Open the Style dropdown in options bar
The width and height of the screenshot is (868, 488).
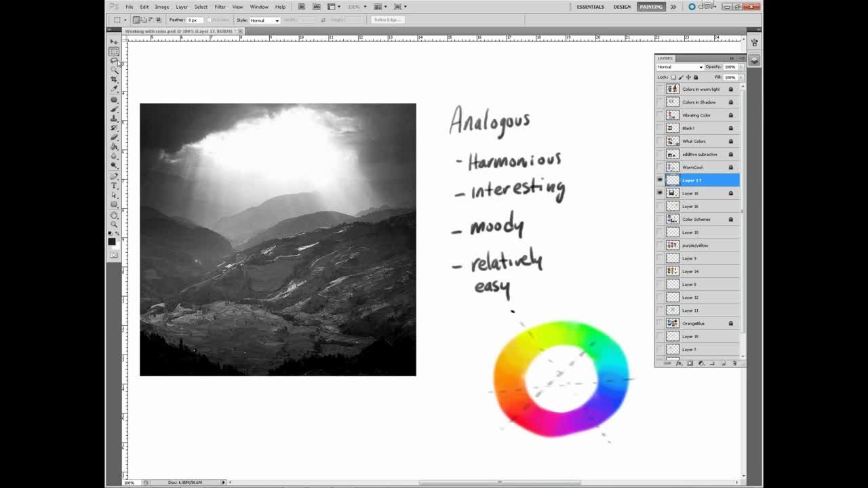click(264, 20)
